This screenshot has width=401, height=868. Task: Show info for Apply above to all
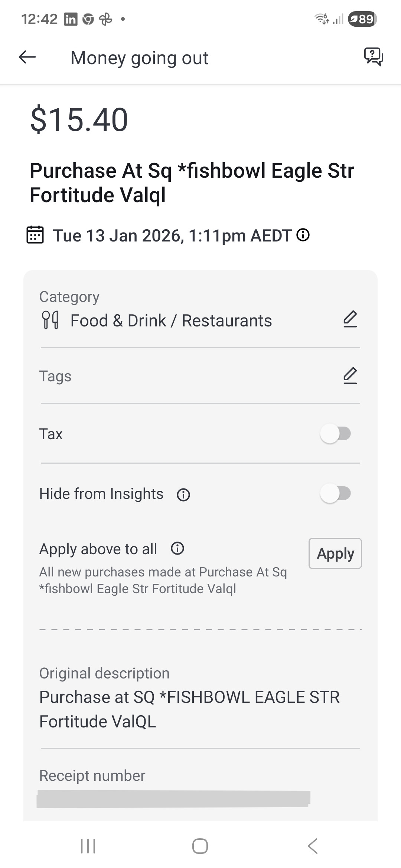coord(177,549)
